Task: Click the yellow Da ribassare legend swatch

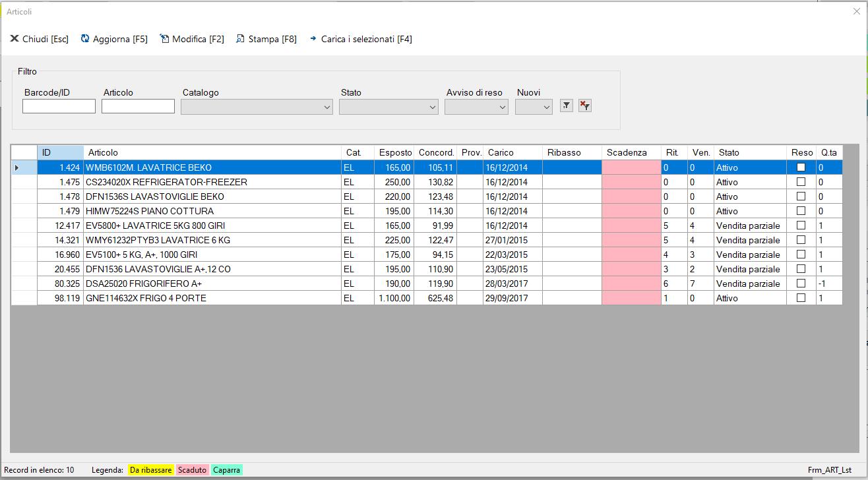Action: coord(151,470)
